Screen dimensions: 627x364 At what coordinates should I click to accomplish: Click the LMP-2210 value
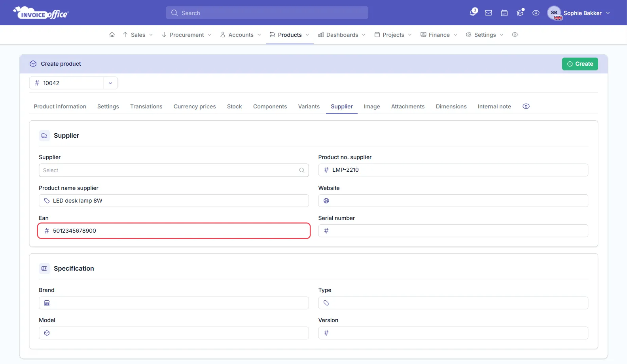click(345, 170)
